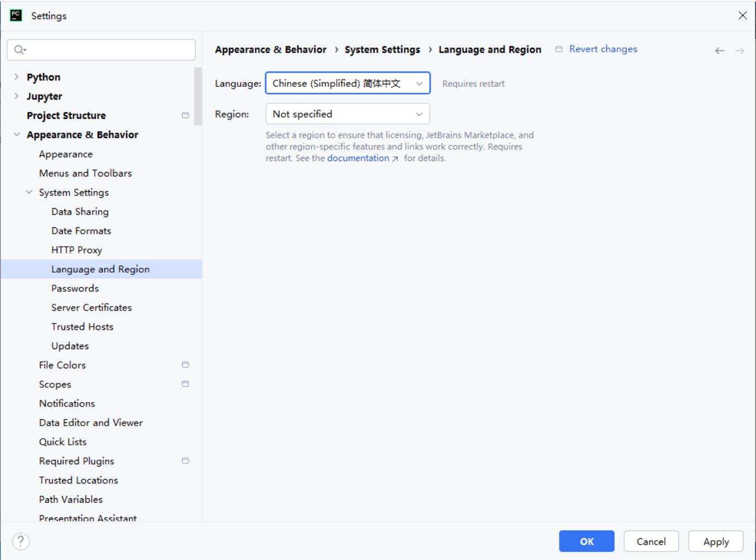Click the Revert changes link

603,49
